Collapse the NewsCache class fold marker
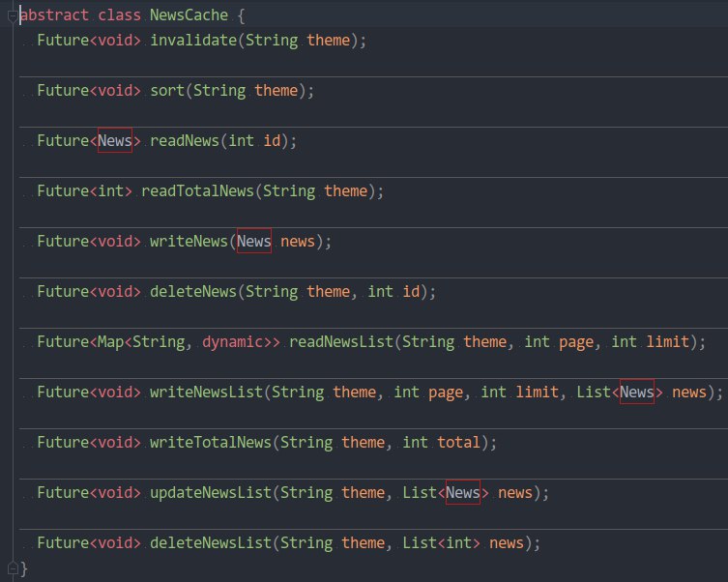The width and height of the screenshot is (728, 582). tap(13, 17)
